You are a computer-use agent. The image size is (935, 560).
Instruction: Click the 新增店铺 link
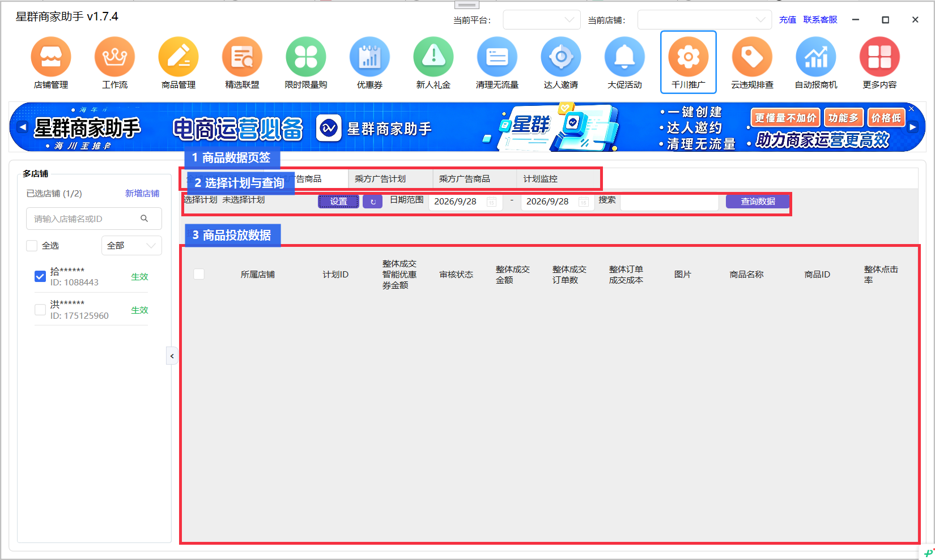(x=142, y=194)
